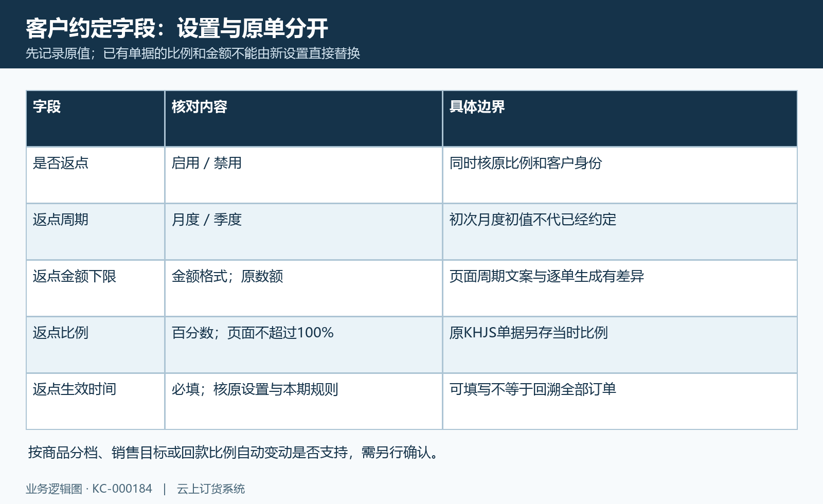Select the 返点金额下限 row label
The width and height of the screenshot is (823, 504).
pyautogui.click(x=96, y=289)
